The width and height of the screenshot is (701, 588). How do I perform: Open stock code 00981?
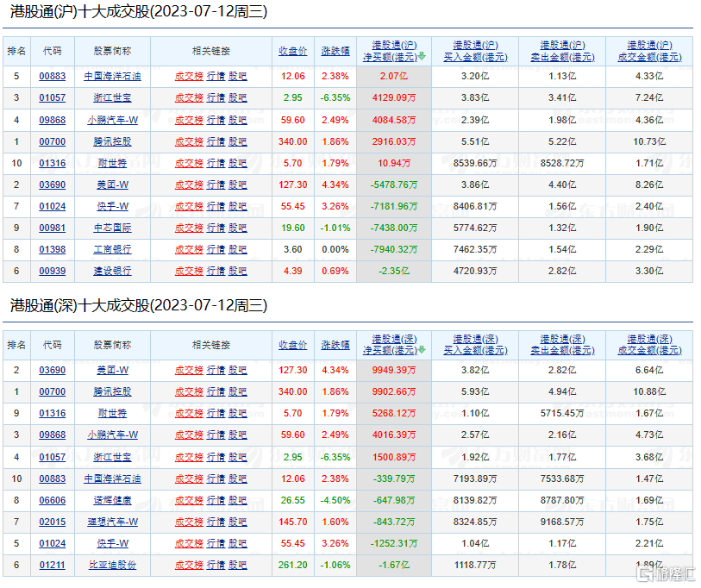[53, 228]
